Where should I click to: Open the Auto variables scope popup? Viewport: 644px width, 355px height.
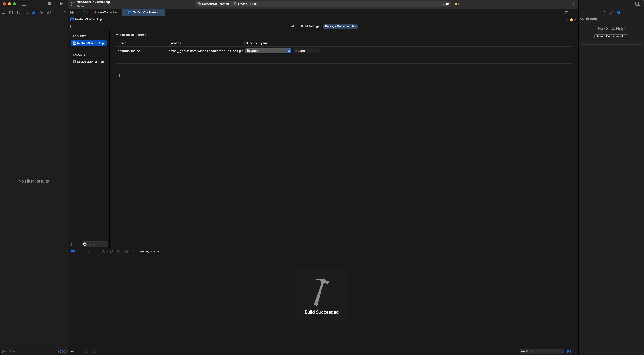click(x=75, y=351)
